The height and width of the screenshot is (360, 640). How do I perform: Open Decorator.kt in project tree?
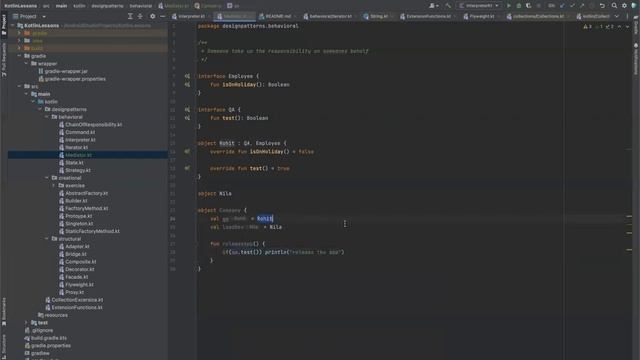point(80,269)
